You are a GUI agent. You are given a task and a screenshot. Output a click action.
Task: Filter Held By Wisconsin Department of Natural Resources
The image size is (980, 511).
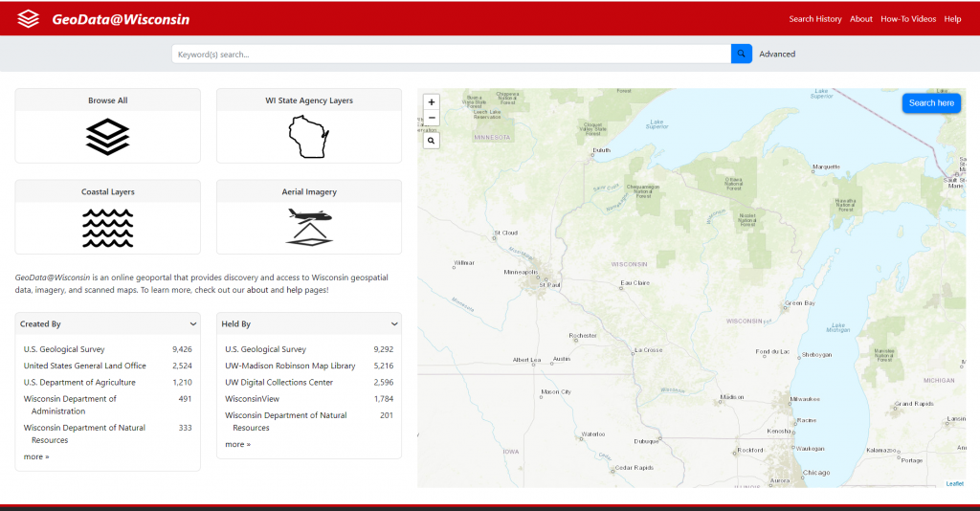pyautogui.click(x=285, y=421)
